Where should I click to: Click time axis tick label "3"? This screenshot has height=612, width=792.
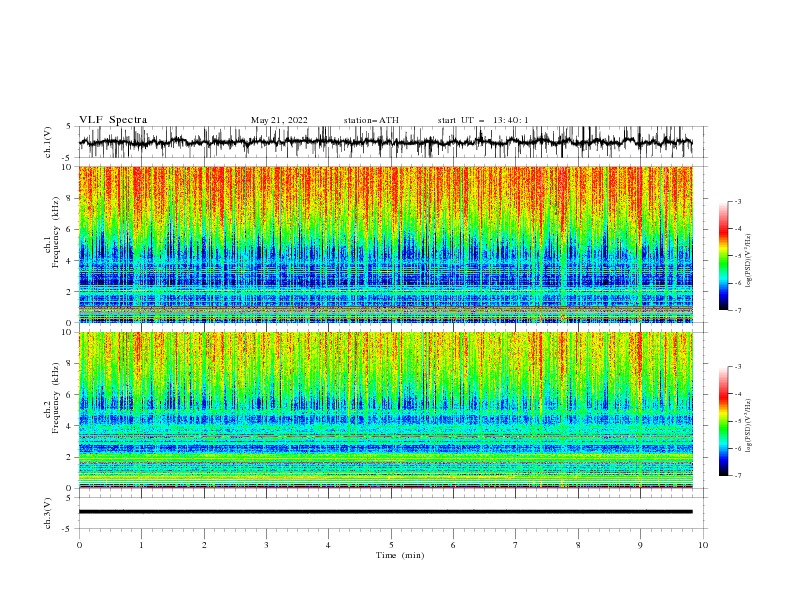pos(266,545)
